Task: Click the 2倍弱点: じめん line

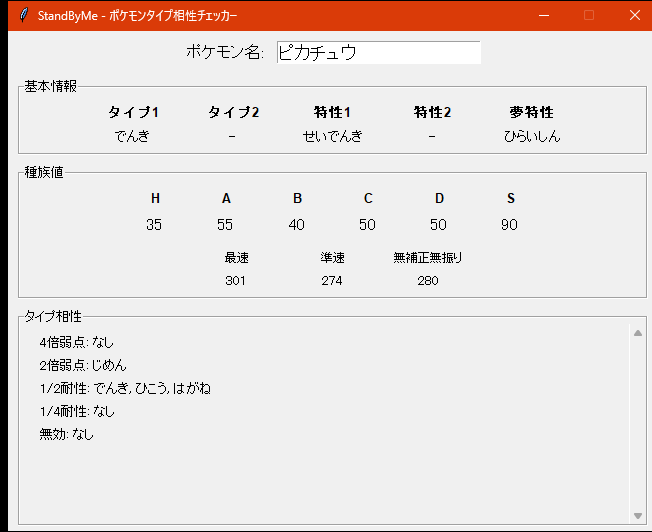Action: tap(83, 365)
